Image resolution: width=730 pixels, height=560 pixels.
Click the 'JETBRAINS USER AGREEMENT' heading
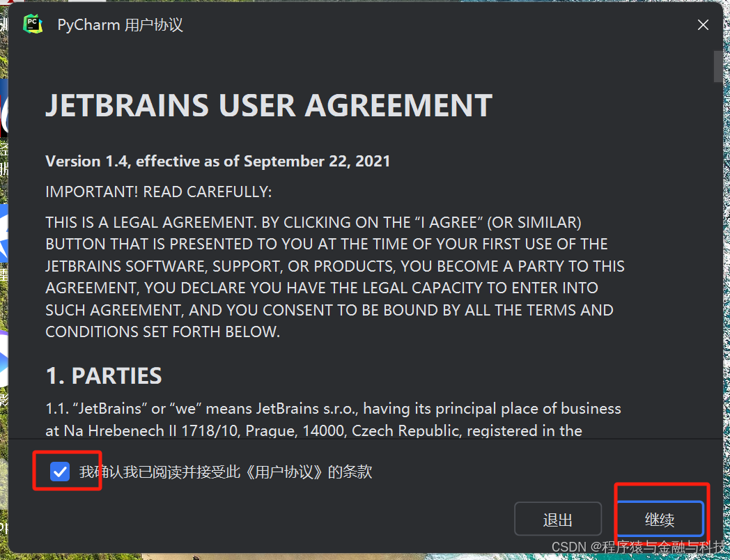(x=269, y=105)
